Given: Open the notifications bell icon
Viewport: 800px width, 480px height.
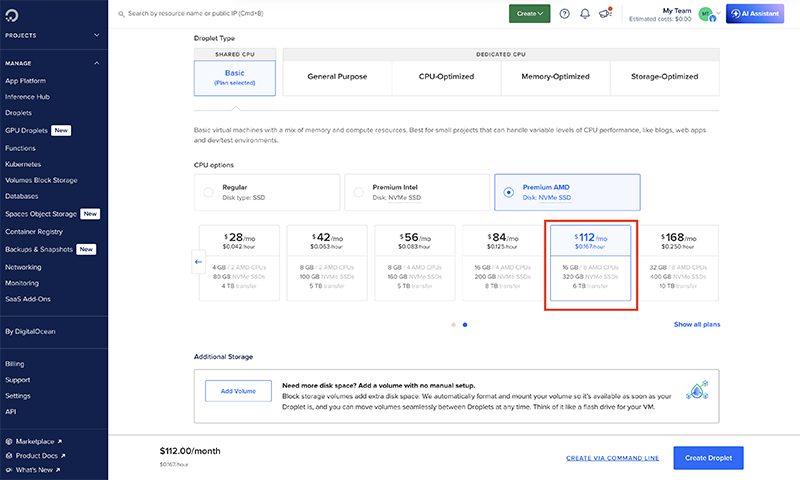Looking at the screenshot, I should [x=585, y=14].
